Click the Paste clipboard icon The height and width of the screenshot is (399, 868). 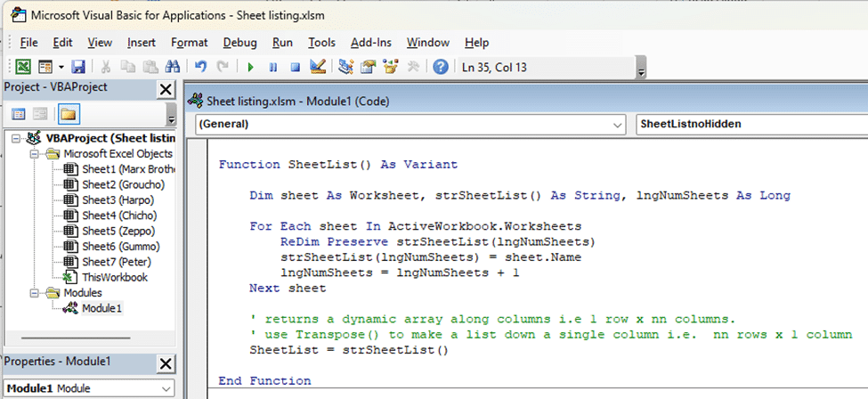coord(150,67)
